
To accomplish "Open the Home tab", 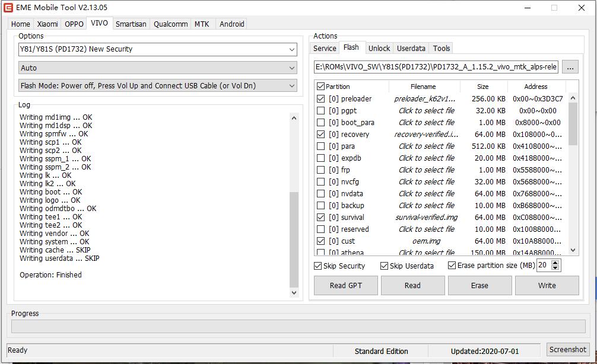I will pos(21,24).
